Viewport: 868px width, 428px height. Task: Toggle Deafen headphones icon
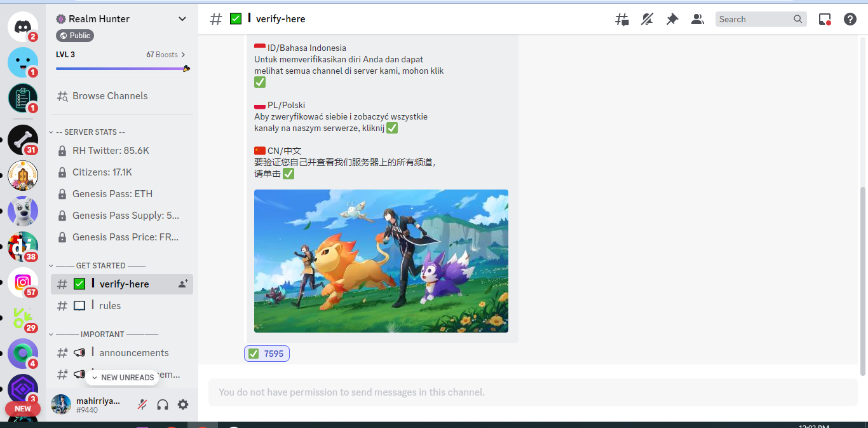pos(163,404)
